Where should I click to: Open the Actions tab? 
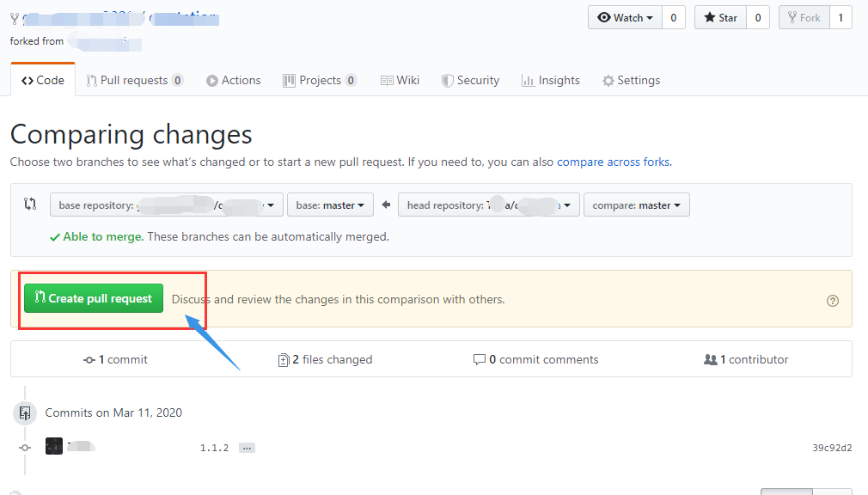tap(233, 80)
